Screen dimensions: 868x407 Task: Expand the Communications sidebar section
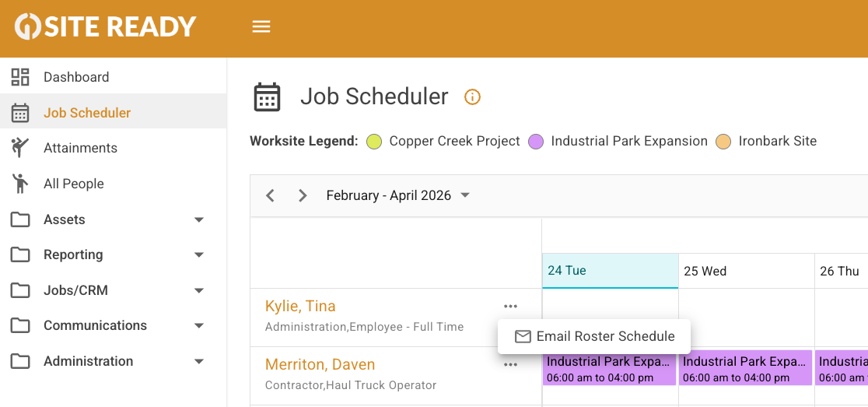tap(199, 325)
